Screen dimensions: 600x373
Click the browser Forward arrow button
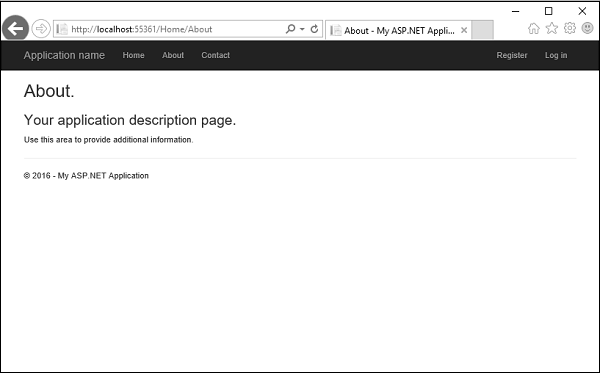41,29
